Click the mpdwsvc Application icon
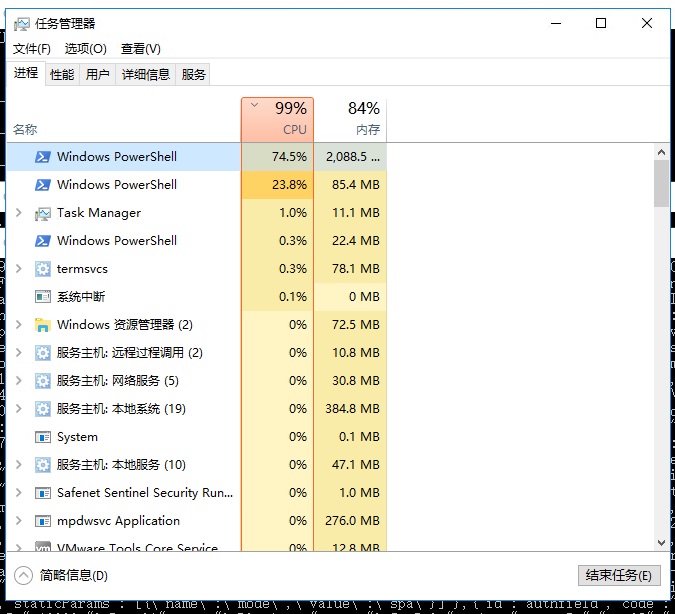Image resolution: width=675 pixels, height=614 pixels. coord(42,521)
